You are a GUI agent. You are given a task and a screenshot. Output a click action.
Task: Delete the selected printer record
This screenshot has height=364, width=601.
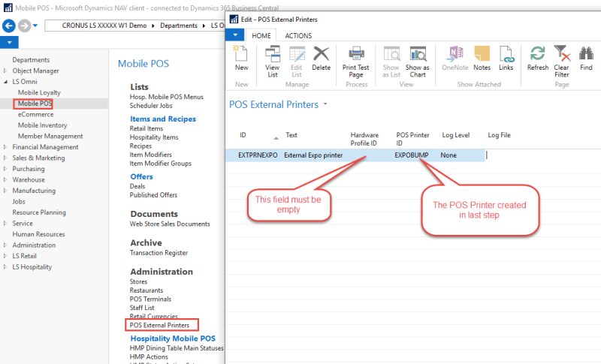(321, 59)
